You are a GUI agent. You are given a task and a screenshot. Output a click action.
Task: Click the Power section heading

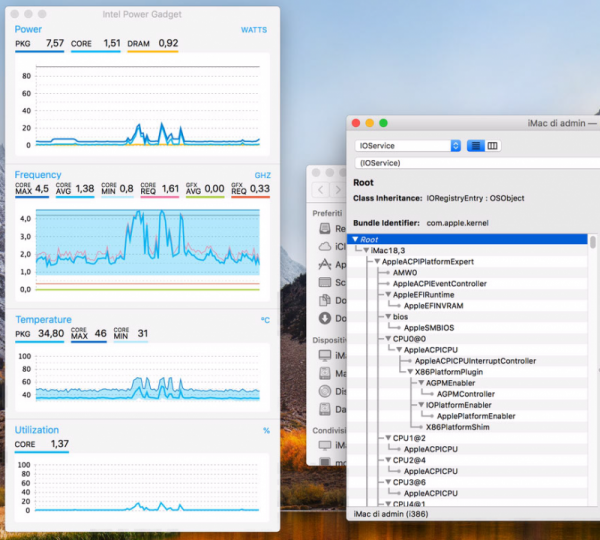tap(28, 29)
